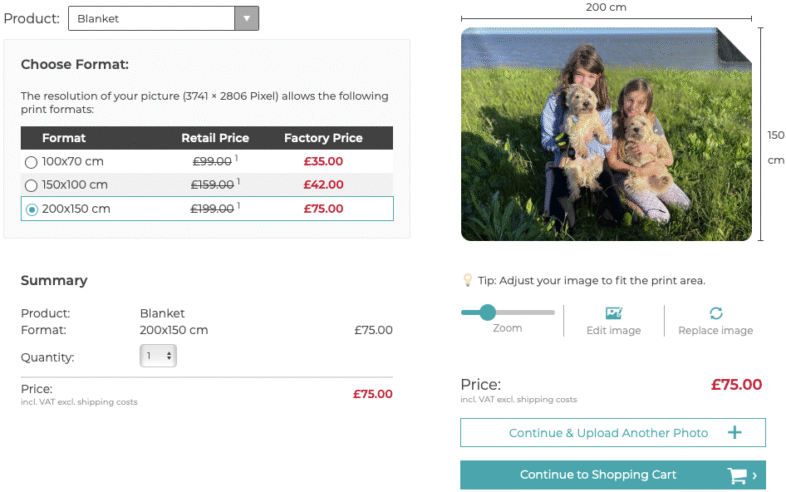Click the Edit image label
The height and width of the screenshot is (492, 786).
click(614, 331)
